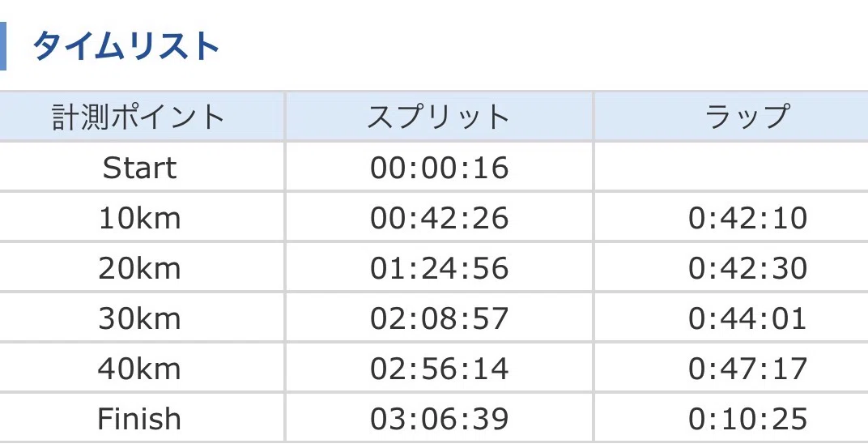
Task: Click the 10km row label
Action: coord(139,218)
